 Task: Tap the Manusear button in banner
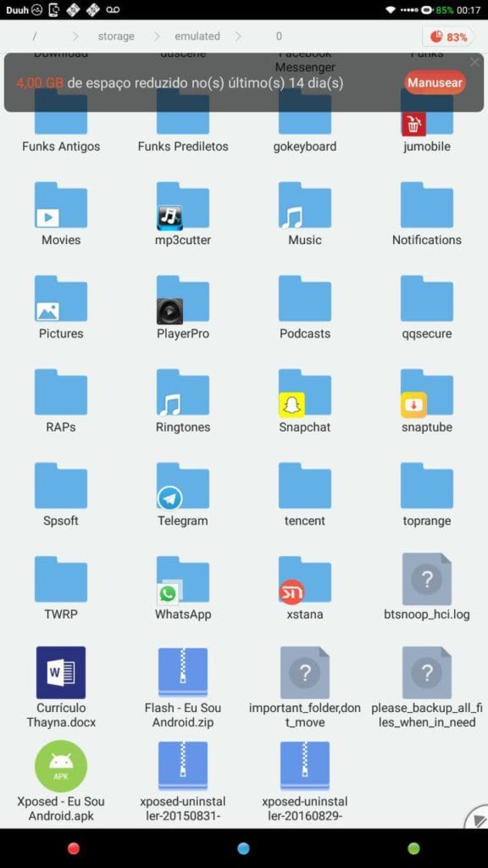435,82
